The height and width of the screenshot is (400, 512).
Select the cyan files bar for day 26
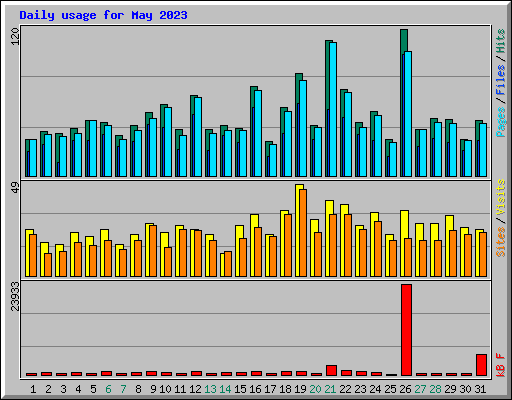click(408, 114)
